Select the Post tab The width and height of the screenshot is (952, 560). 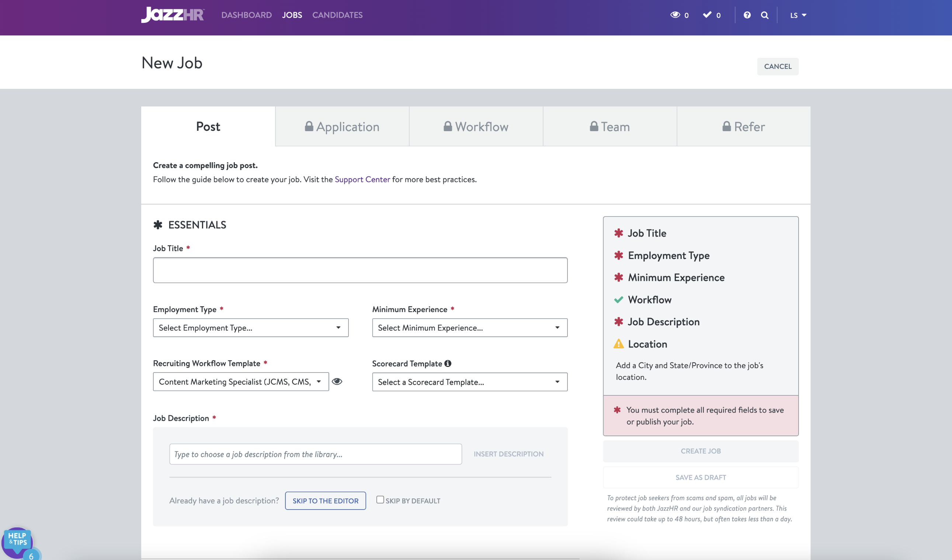208,126
